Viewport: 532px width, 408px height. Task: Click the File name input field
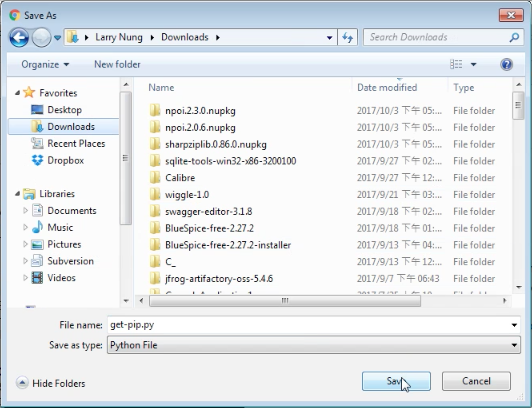tap(308, 325)
